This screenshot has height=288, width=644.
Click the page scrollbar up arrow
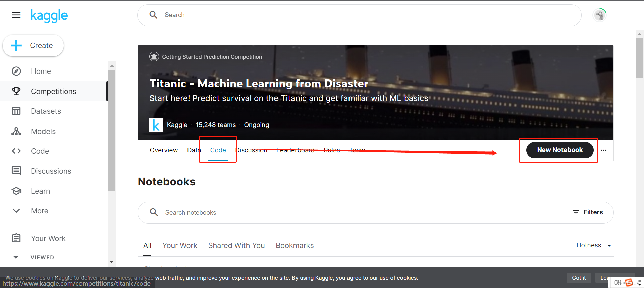coord(640,34)
